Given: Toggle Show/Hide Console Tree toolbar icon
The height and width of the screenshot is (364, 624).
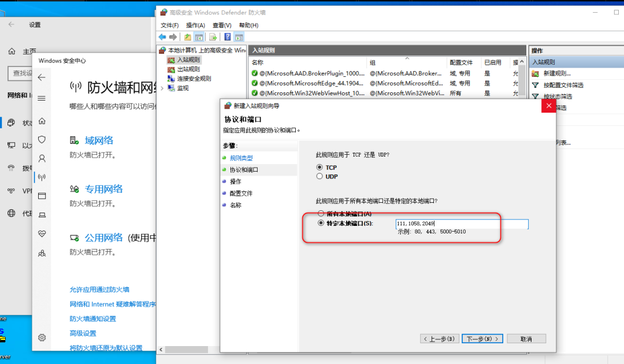Looking at the screenshot, I should pos(199,37).
